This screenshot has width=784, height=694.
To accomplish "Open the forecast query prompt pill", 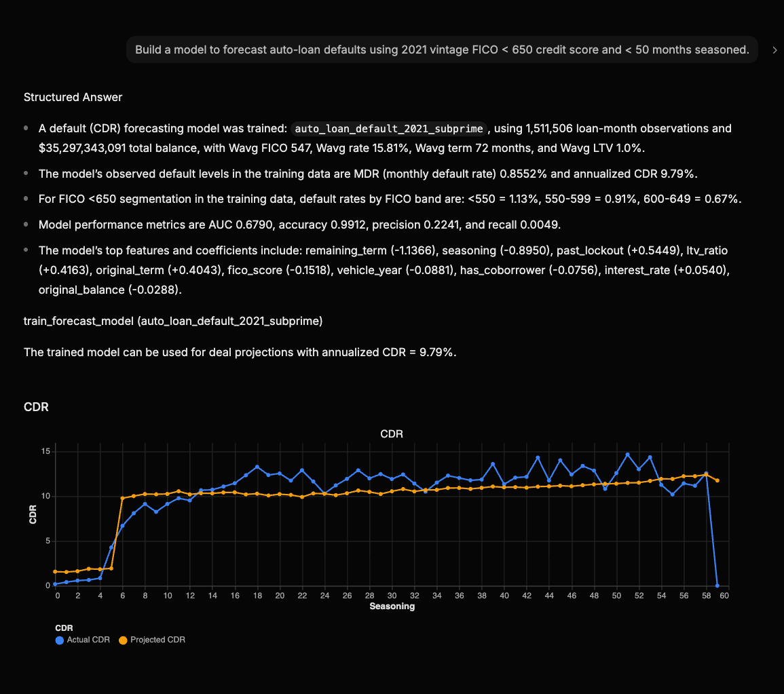I will (441, 49).
